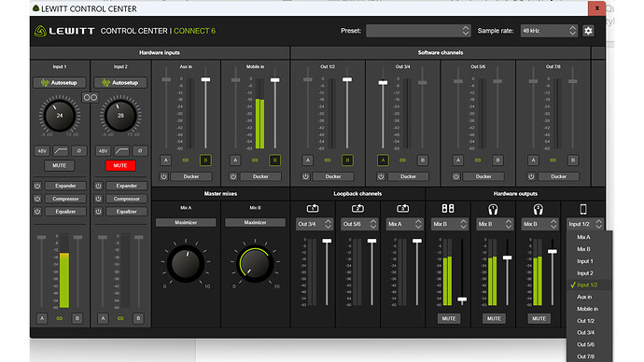Enable Input 2 low-cut filter icon

pyautogui.click(x=121, y=150)
